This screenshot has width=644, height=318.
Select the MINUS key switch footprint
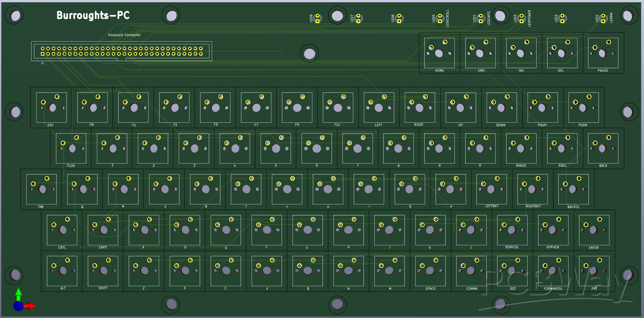(x=521, y=148)
